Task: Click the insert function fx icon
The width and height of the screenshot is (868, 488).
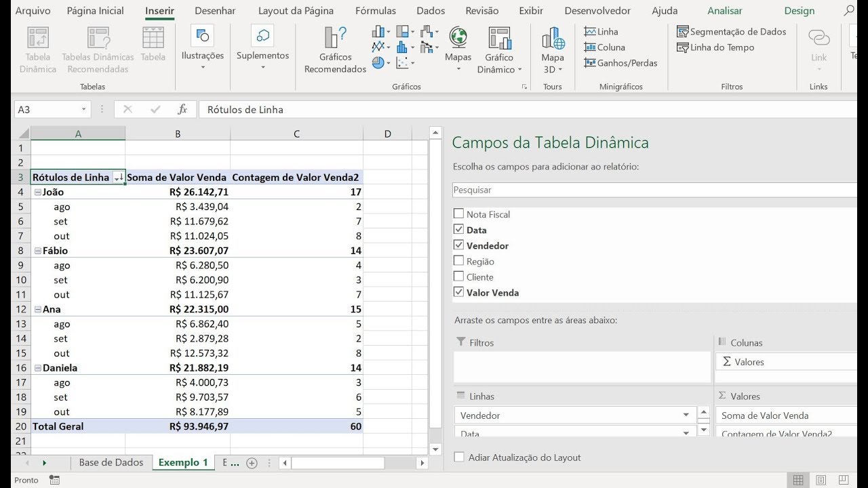Action: (x=182, y=109)
